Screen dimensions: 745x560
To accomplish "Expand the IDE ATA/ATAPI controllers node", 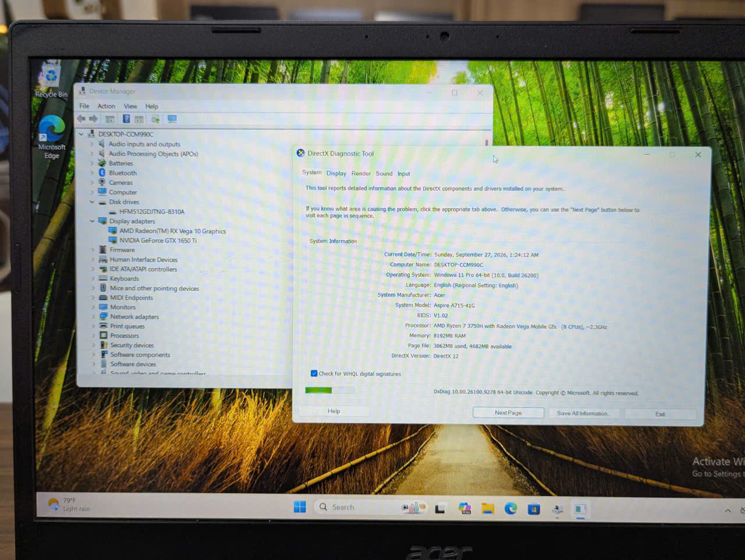I will (x=93, y=269).
